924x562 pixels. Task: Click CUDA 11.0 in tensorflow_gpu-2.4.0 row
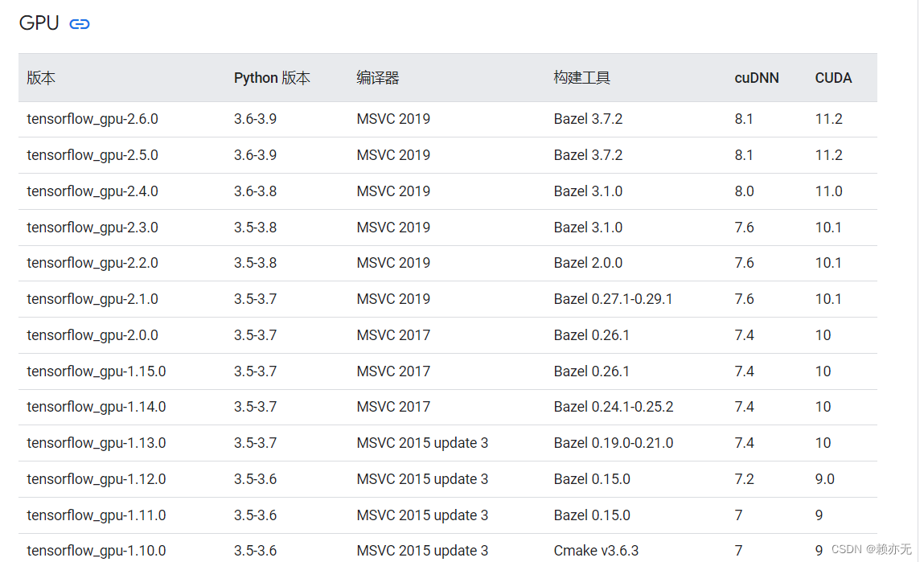pos(828,191)
